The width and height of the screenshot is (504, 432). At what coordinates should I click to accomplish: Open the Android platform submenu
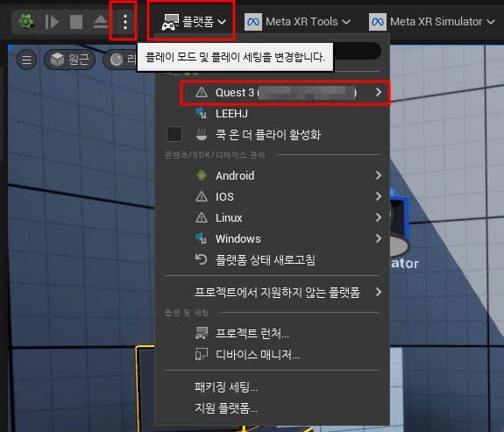272,175
